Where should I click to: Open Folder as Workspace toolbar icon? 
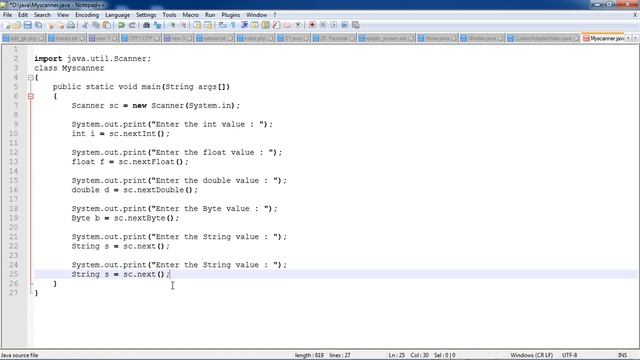(x=287, y=25)
